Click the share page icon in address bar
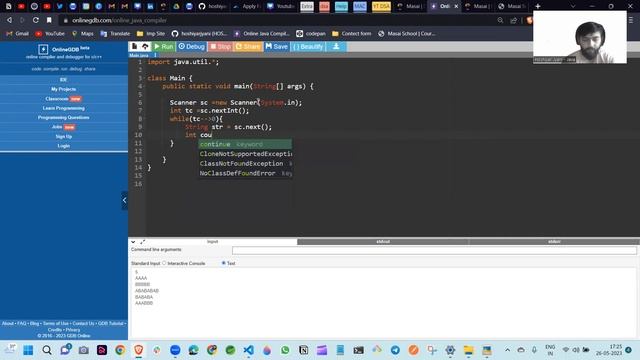640x360 pixels. [513, 20]
